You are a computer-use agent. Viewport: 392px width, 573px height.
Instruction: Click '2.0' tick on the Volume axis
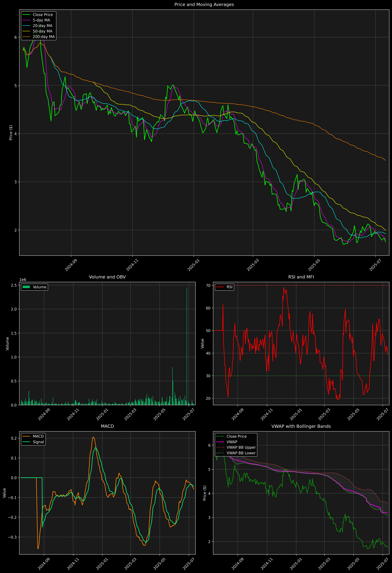(x=14, y=309)
